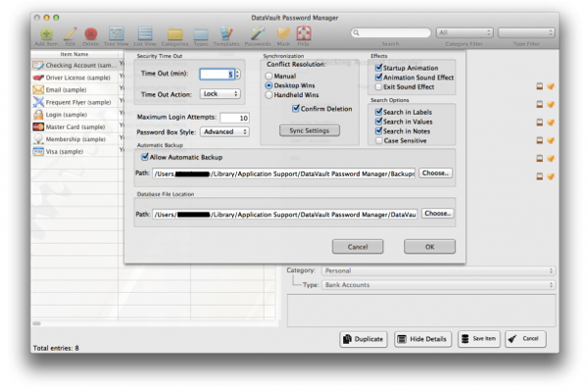Open the Category Filter dropdown
This screenshot has height=392, width=588.
coord(465,32)
